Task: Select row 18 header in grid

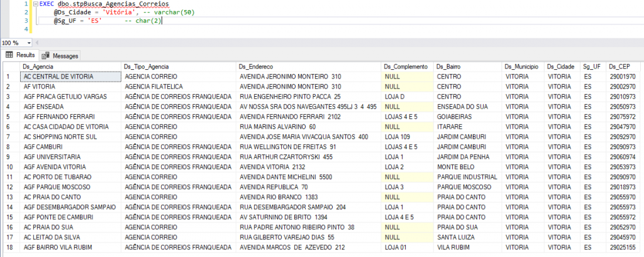Action: pos(11,247)
